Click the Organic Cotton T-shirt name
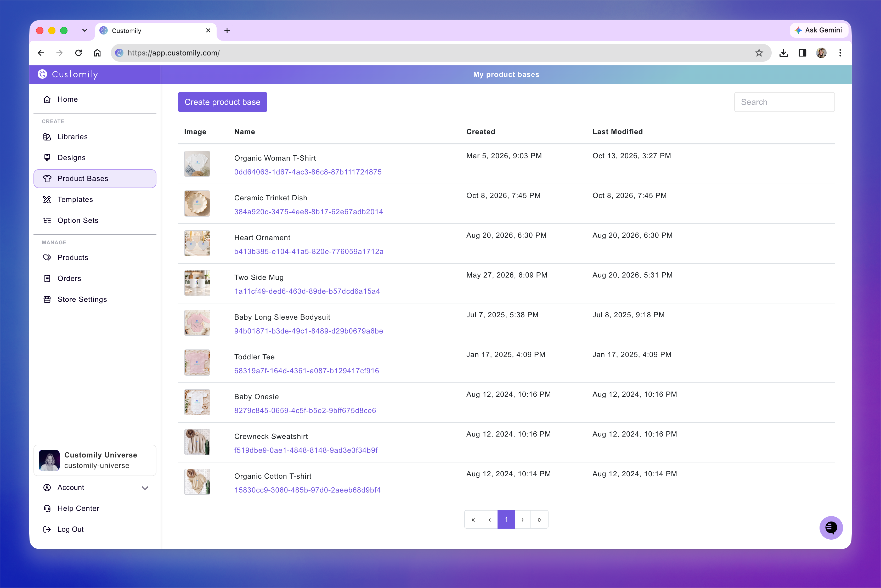This screenshot has width=881, height=588. click(x=273, y=476)
